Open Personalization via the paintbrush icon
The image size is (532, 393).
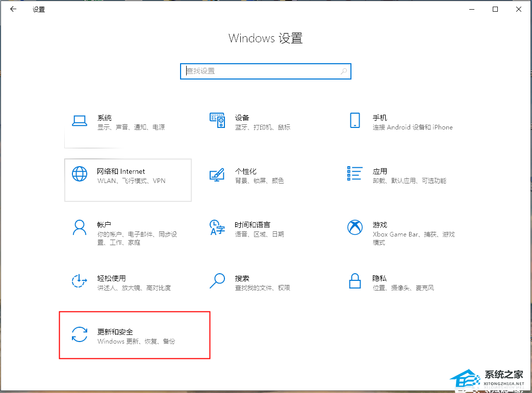pyautogui.click(x=217, y=174)
